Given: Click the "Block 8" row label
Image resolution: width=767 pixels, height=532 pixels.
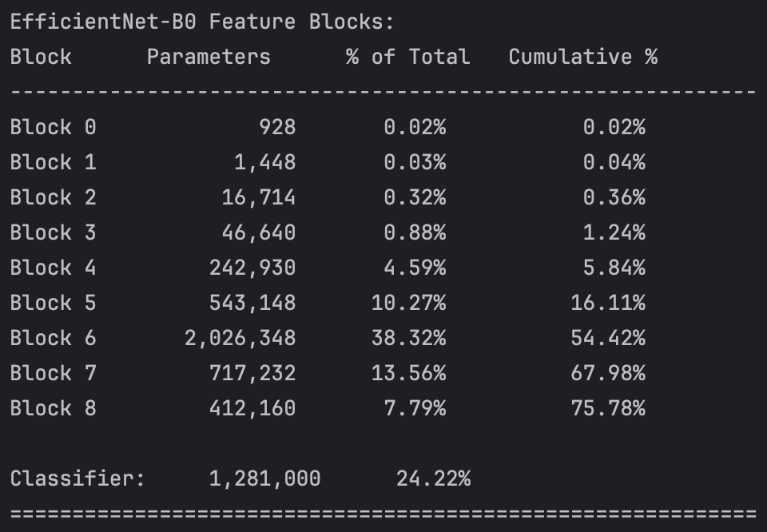Looking at the screenshot, I should (x=53, y=408).
